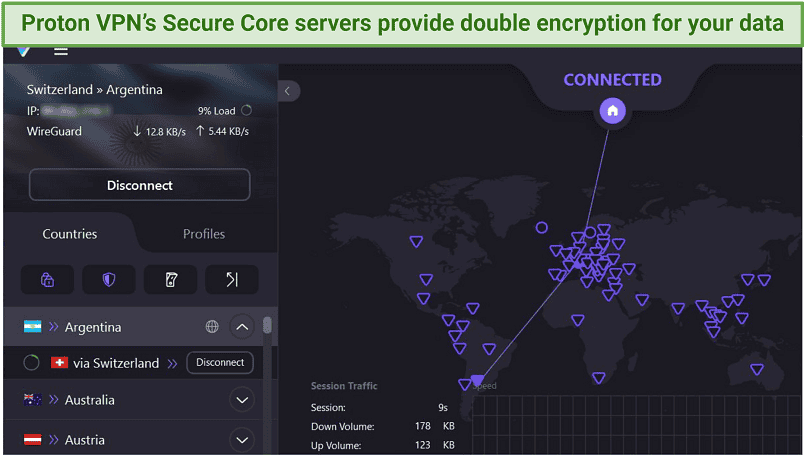806x457 pixels.
Task: Toggle NetShield shield icon
Action: (x=108, y=280)
